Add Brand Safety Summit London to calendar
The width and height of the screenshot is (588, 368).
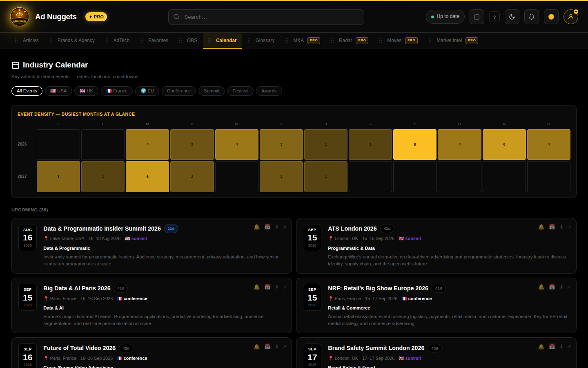pos(552,347)
